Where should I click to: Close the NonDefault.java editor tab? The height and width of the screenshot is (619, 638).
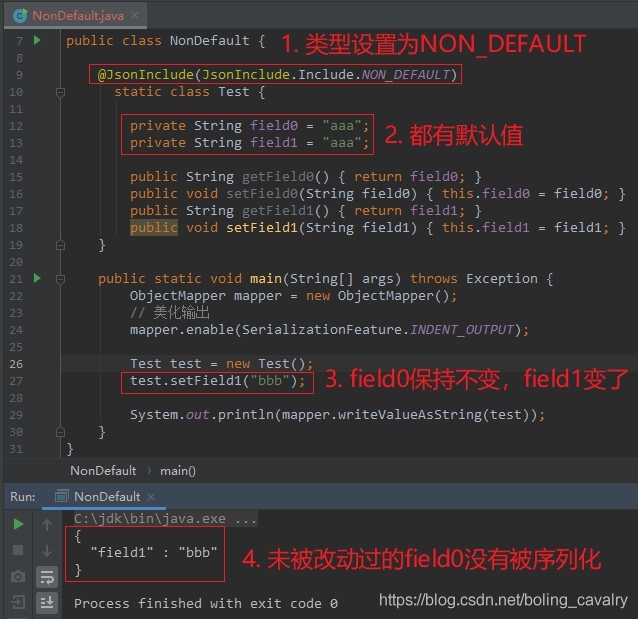point(135,15)
